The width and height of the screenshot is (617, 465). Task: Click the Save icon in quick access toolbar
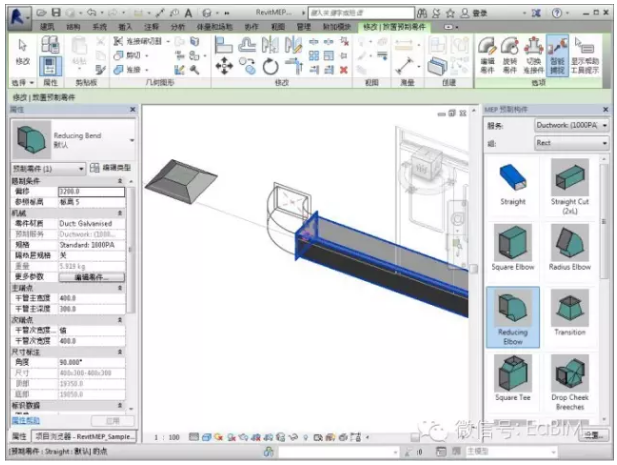[x=56, y=13]
